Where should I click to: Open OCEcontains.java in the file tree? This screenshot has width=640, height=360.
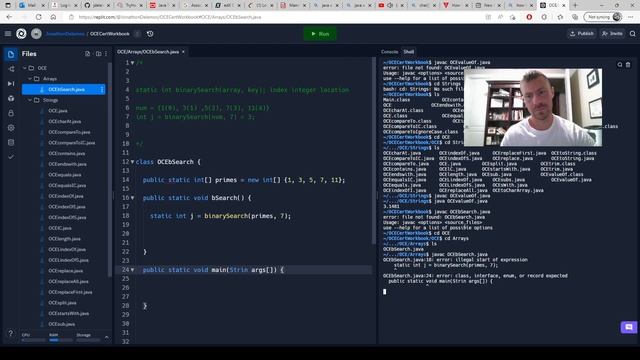pos(67,153)
